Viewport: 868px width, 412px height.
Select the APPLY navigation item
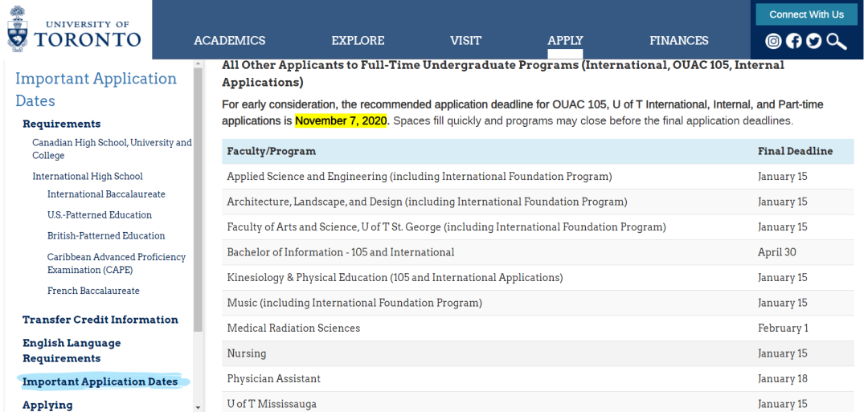(x=565, y=40)
